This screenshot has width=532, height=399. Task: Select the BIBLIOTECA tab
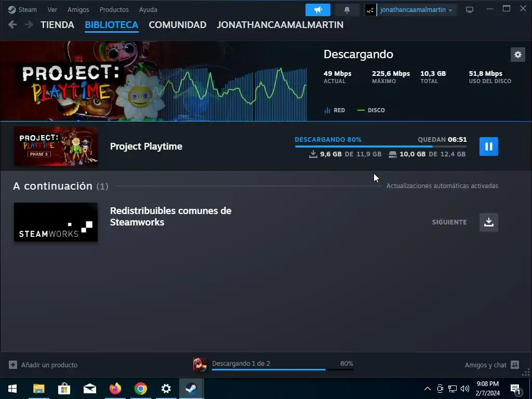click(x=112, y=25)
